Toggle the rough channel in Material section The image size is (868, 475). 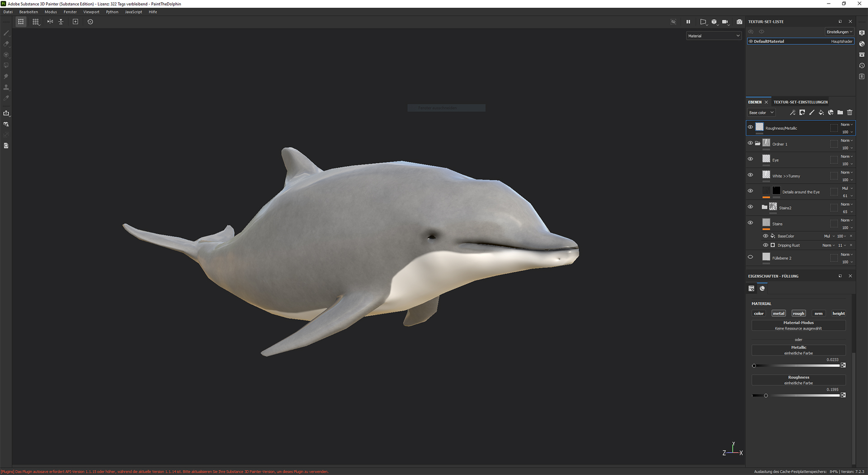798,313
